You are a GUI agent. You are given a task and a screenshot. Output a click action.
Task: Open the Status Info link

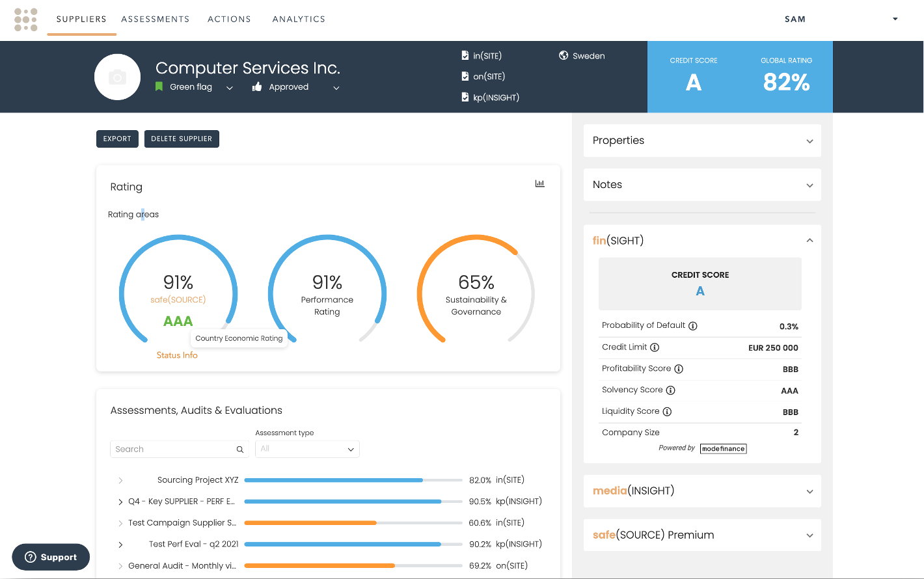(177, 355)
